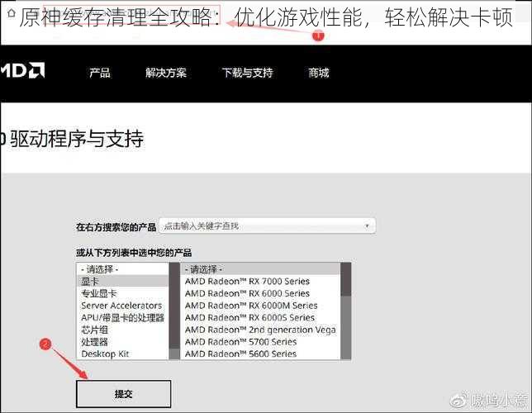The height and width of the screenshot is (413, 532).
Task: Open the 解决方案 menu
Action: coord(166,73)
